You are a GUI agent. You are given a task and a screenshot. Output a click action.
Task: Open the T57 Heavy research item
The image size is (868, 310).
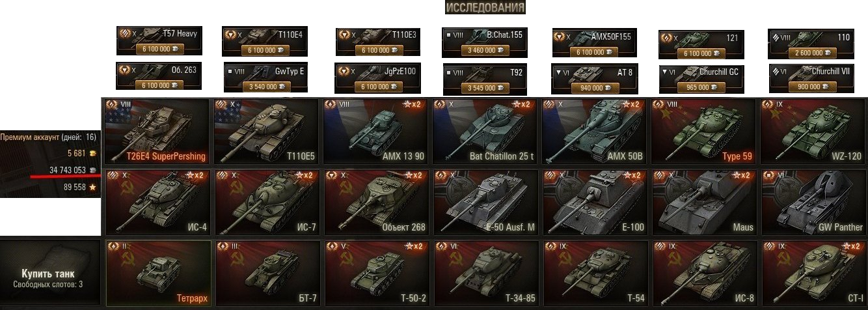(159, 40)
